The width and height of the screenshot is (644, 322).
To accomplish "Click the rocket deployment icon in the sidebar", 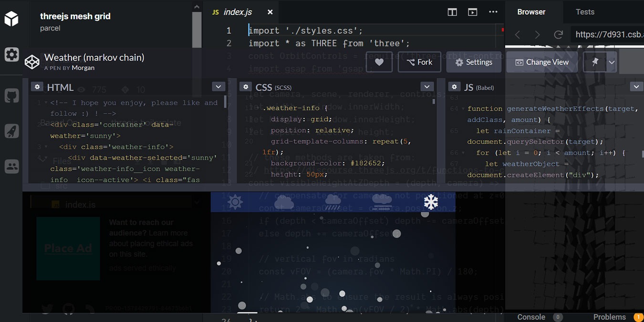I will pos(11,131).
